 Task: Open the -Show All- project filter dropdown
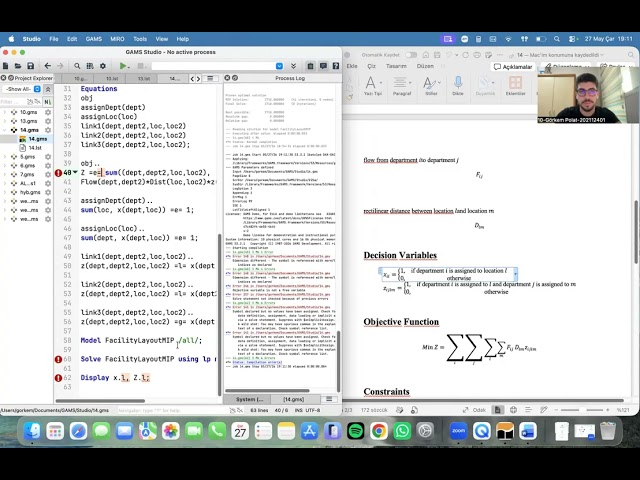pos(23,89)
